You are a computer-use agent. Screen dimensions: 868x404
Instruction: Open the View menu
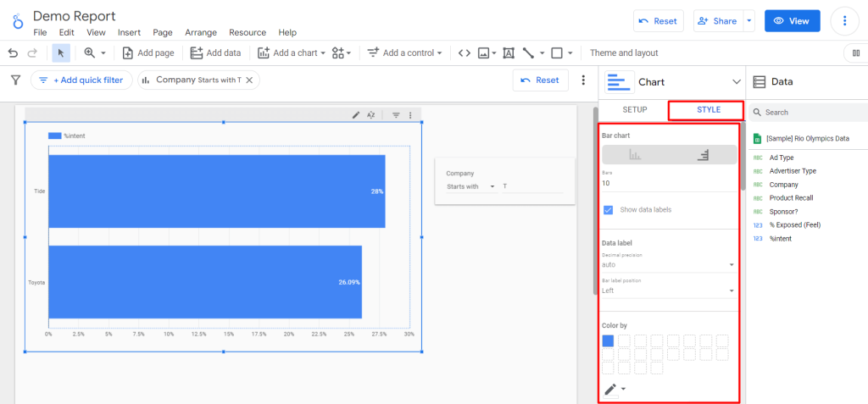coord(96,33)
